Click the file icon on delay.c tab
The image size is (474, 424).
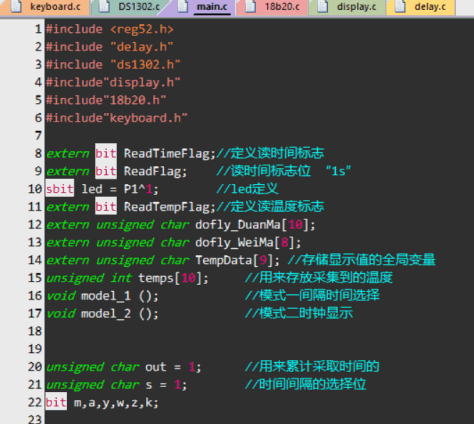[x=400, y=7]
